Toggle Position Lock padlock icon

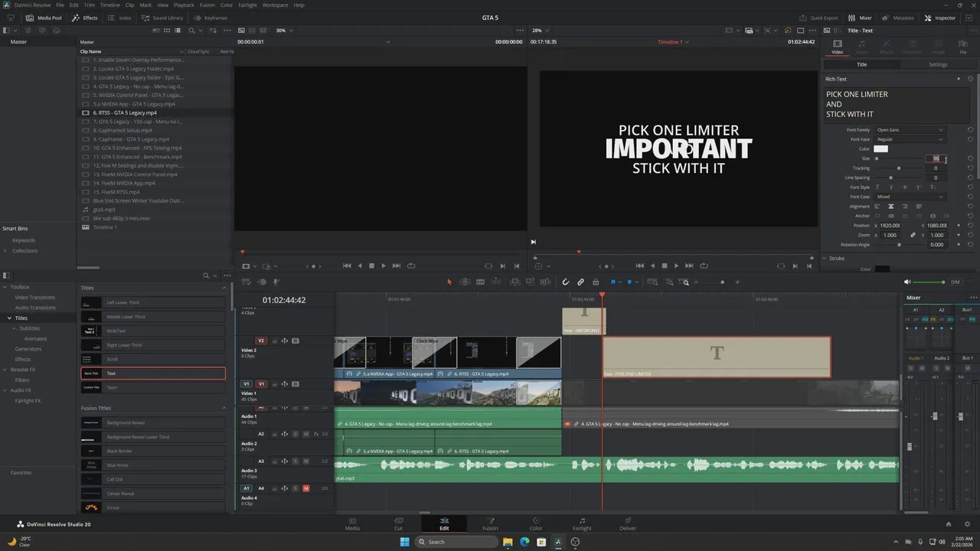coord(596,282)
